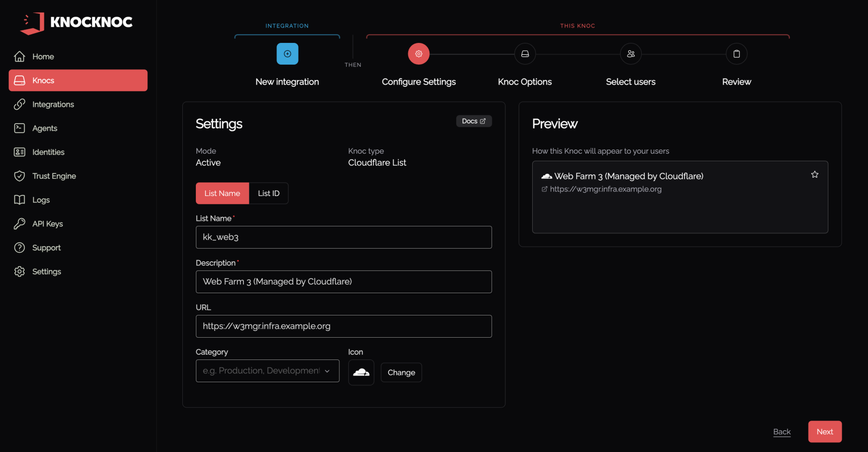Switch to the List ID option
Screen dimensions: 868x452
(269, 193)
